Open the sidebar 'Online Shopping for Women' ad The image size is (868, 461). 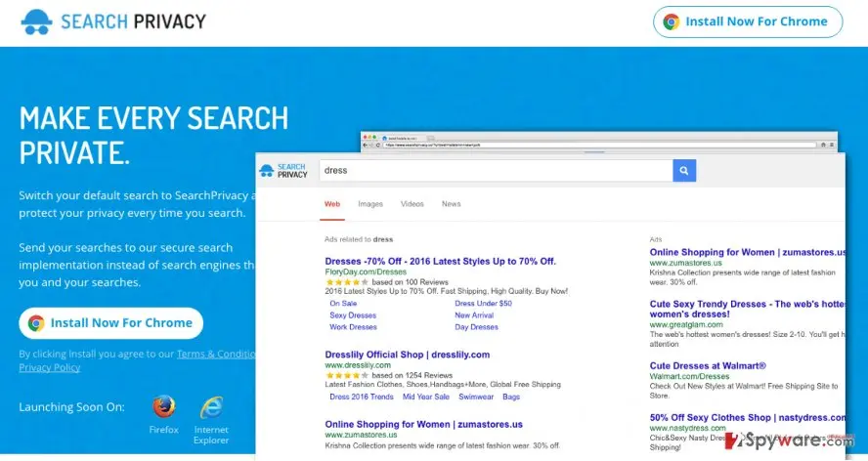[x=748, y=252]
